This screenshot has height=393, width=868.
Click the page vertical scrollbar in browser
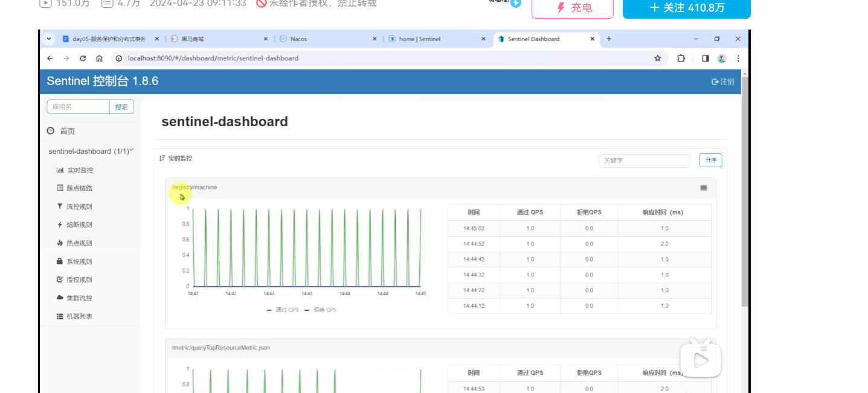[745, 192]
